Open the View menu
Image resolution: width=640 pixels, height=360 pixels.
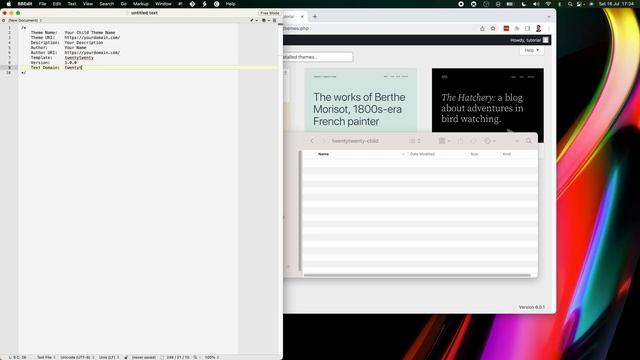[88, 4]
